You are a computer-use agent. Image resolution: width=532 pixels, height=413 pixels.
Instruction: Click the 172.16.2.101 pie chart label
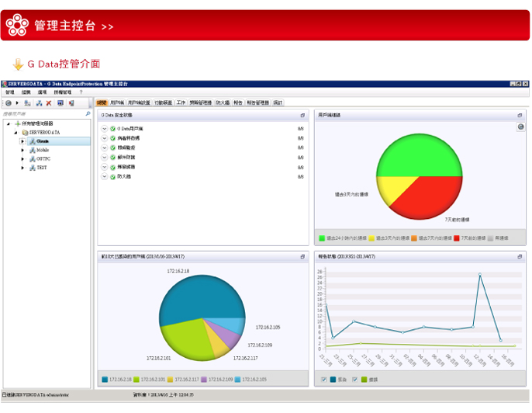pyautogui.click(x=159, y=359)
